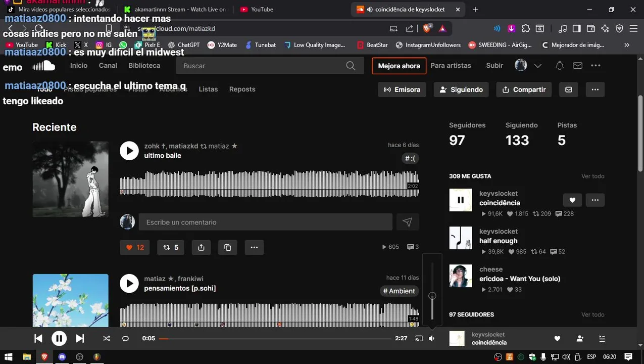644x364 pixels.
Task: Mute the player volume speaker icon
Action: tap(432, 339)
